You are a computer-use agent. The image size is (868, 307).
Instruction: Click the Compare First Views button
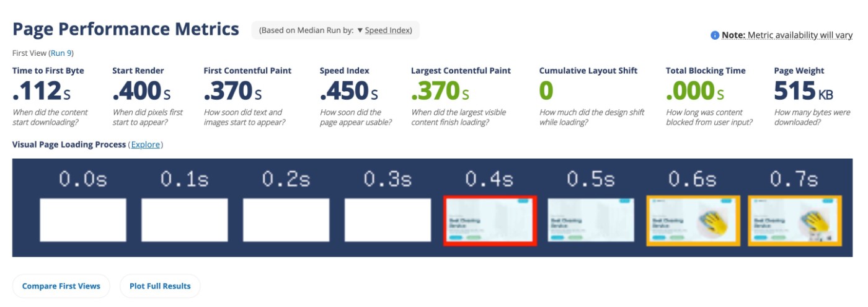61,286
